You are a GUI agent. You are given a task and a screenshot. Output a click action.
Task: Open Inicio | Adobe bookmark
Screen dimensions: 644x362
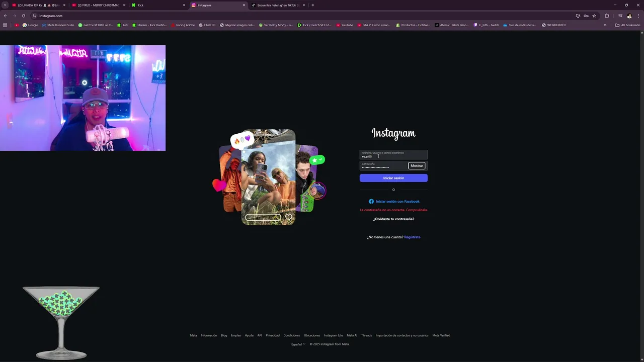[183, 25]
